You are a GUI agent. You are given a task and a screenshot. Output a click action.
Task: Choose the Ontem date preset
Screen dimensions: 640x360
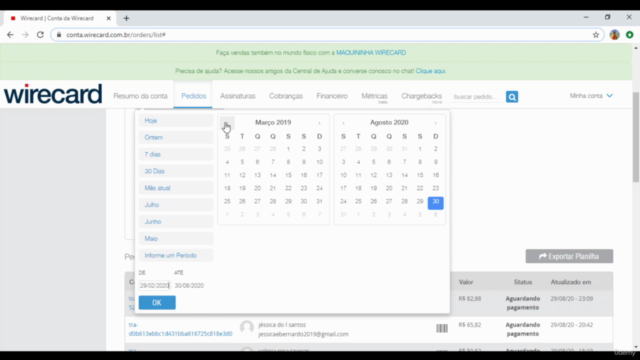pos(176,137)
